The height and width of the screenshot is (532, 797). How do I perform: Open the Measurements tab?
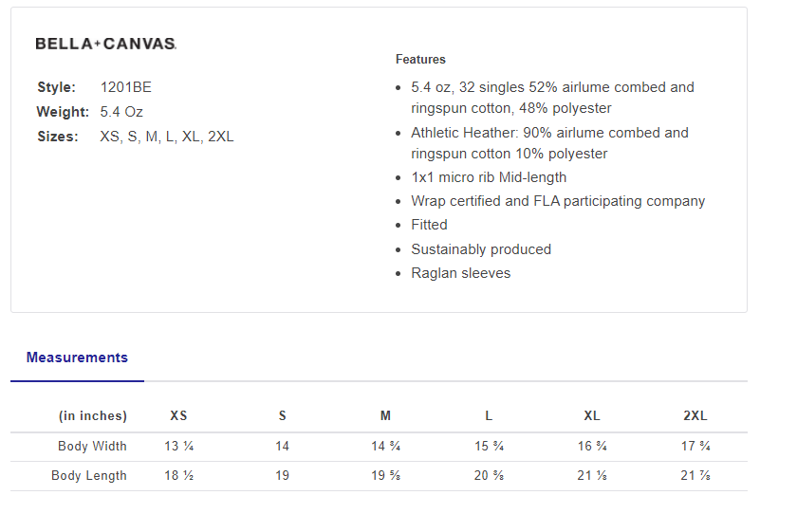(x=77, y=358)
